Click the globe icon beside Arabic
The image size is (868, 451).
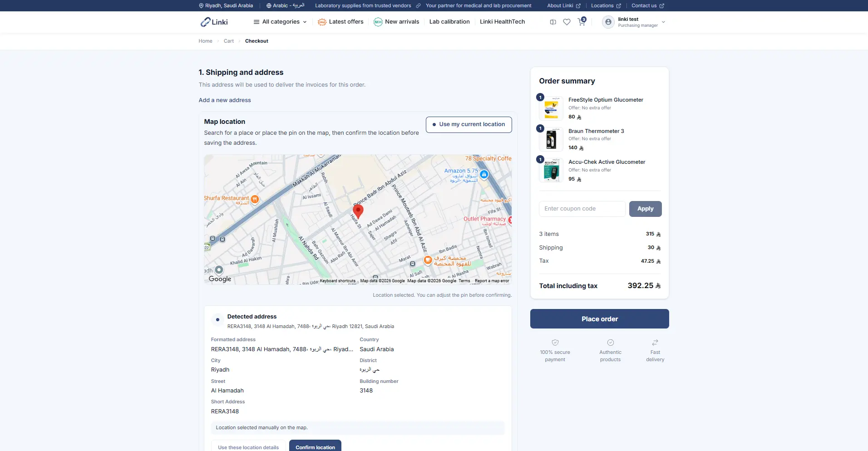(269, 5)
